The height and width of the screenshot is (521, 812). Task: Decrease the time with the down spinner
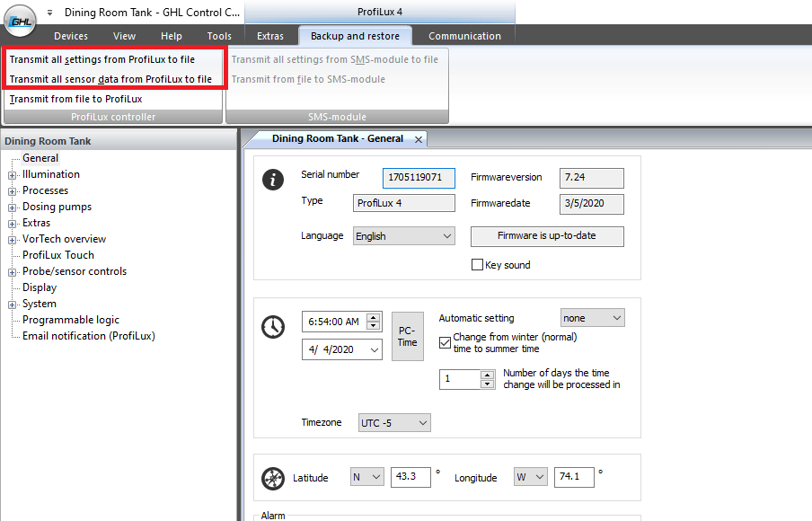374,326
